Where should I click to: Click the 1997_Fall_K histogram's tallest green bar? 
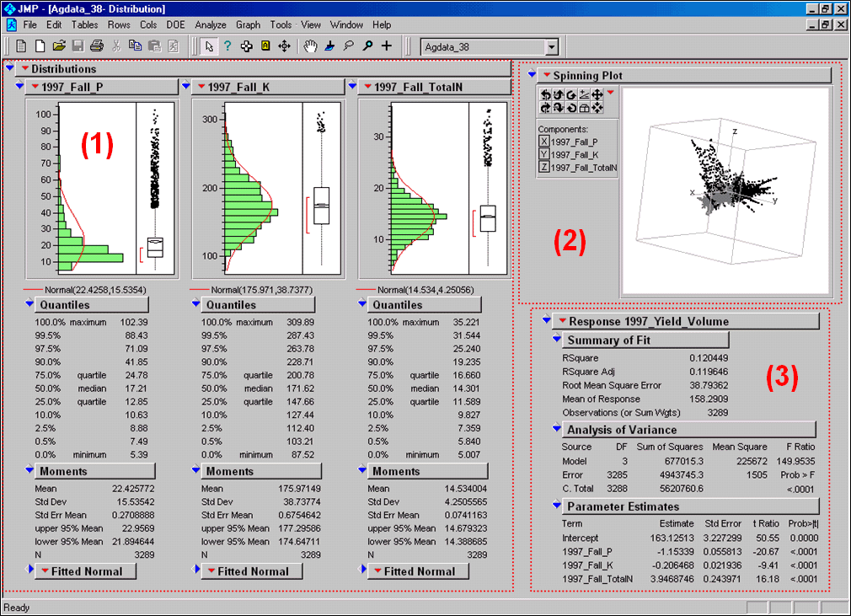click(251, 211)
